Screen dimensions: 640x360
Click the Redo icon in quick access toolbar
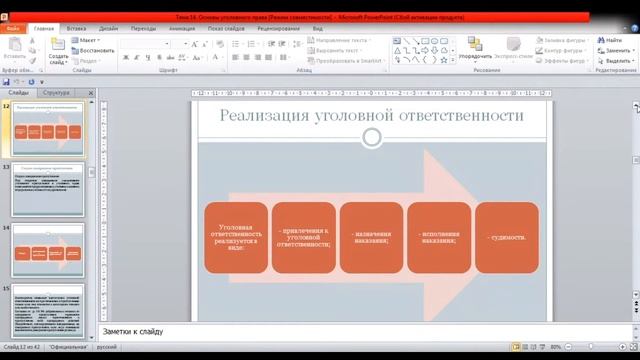31,82
